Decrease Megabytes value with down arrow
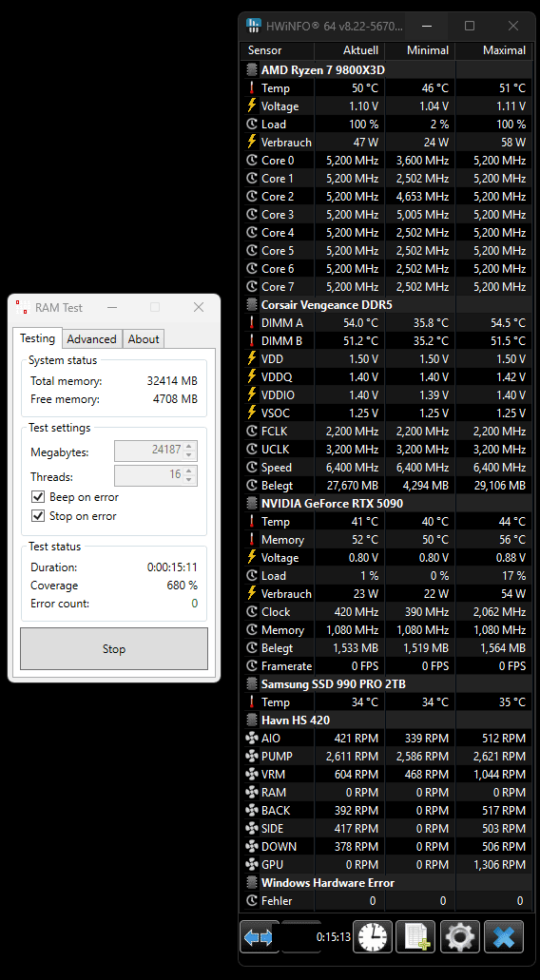This screenshot has height=980, width=540. point(190,455)
